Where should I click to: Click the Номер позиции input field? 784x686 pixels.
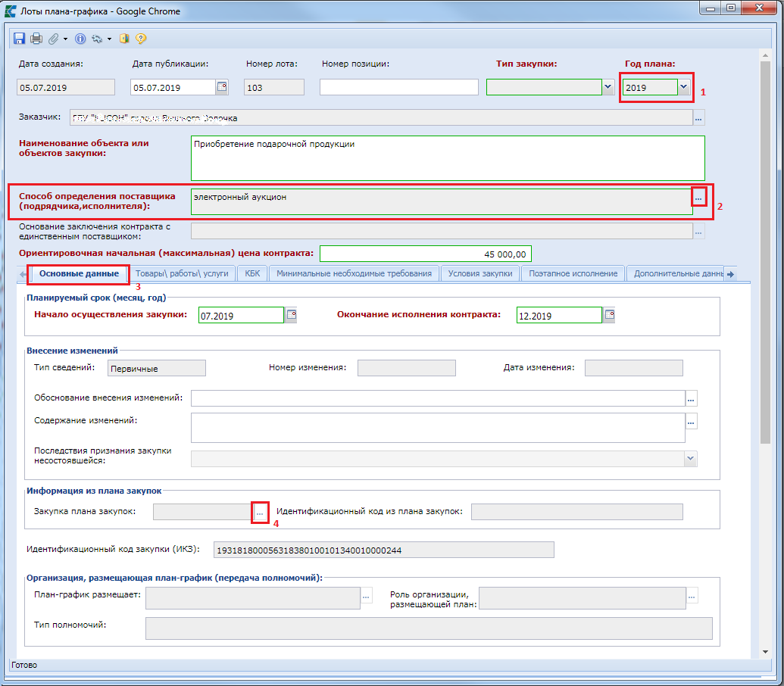(x=398, y=88)
